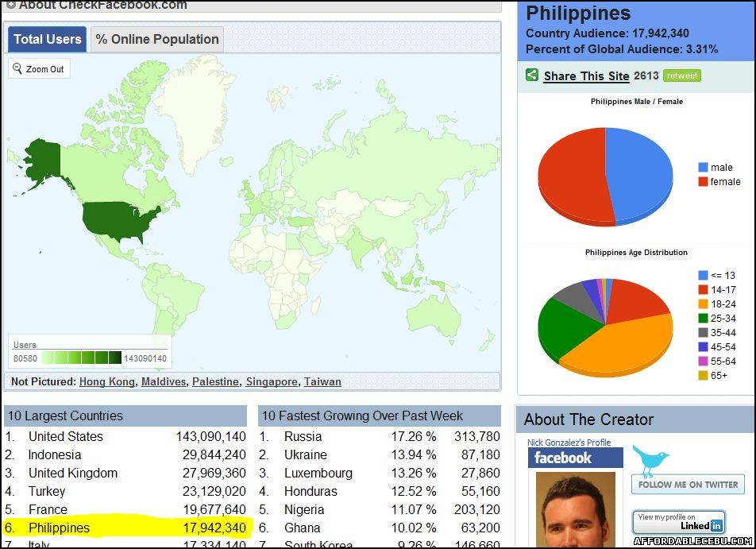The image size is (756, 549).
Task: Open the Singapore link
Action: point(272,381)
